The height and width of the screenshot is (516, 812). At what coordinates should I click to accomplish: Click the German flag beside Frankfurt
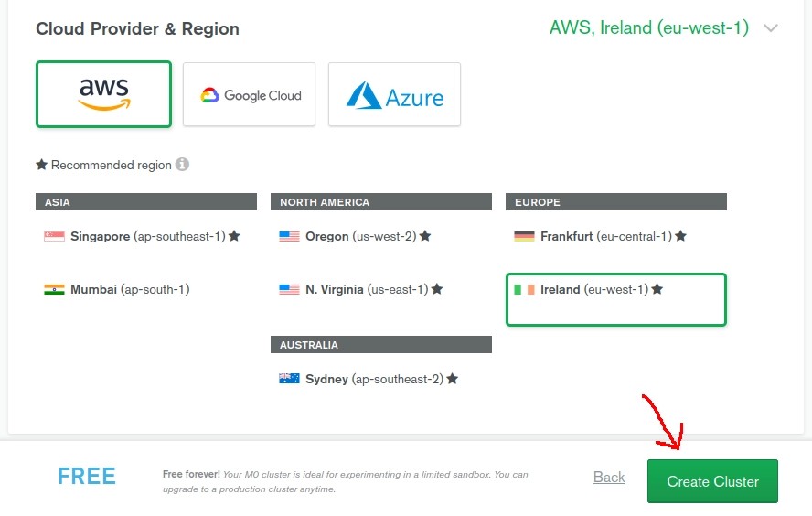[524, 236]
